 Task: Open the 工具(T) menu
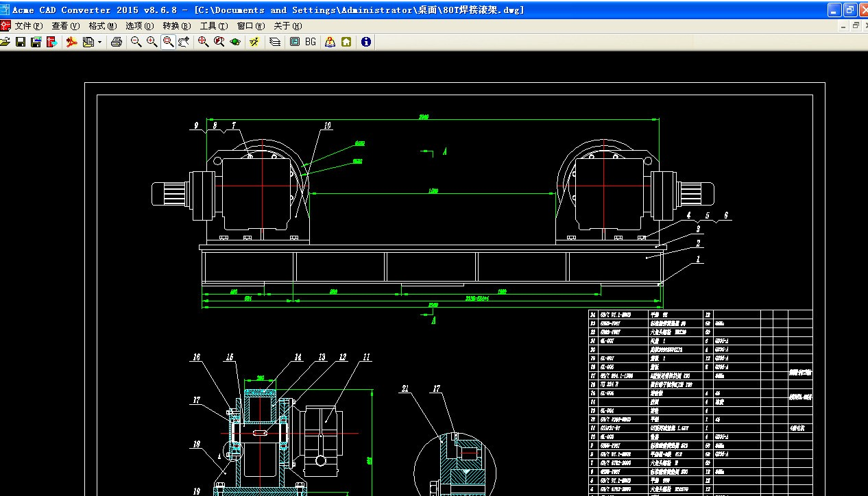213,26
